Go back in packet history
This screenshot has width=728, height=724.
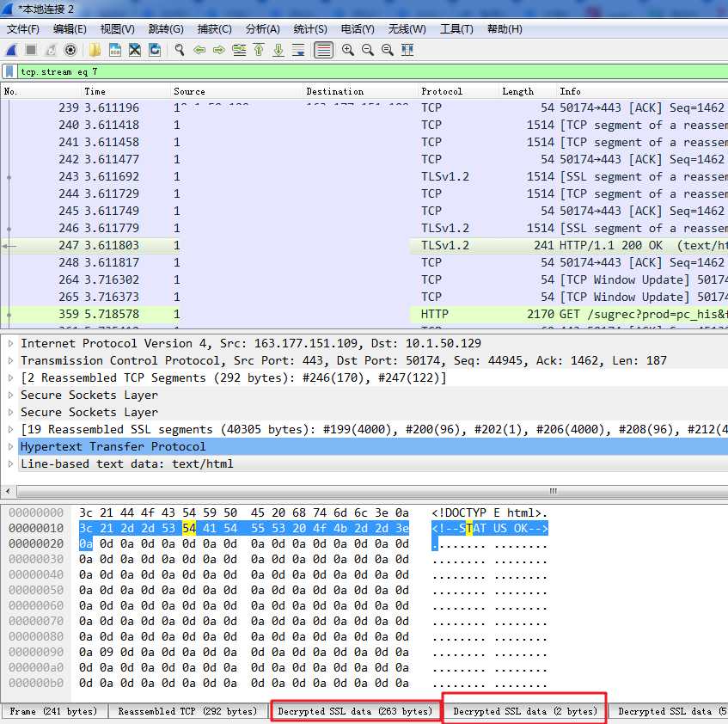coord(199,50)
